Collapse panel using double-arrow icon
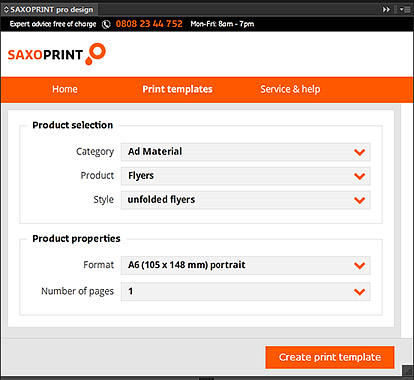Viewport: 414px width, 380px height. click(386, 9)
